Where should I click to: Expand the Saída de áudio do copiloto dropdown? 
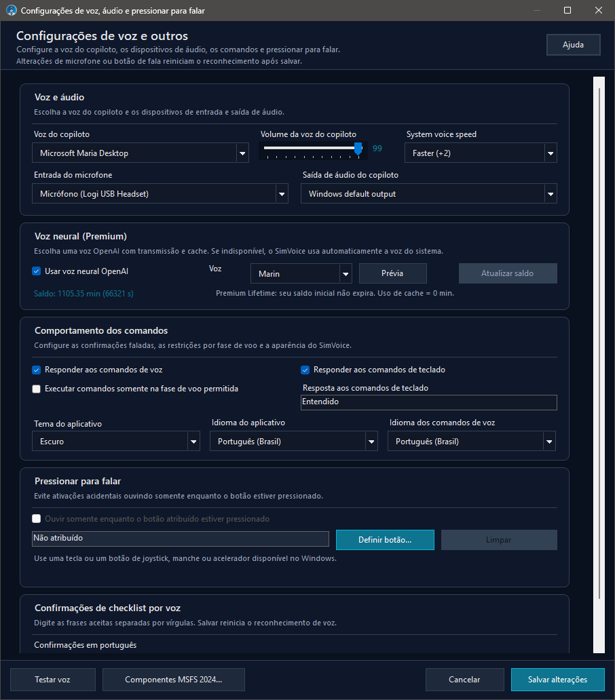pyautogui.click(x=429, y=194)
